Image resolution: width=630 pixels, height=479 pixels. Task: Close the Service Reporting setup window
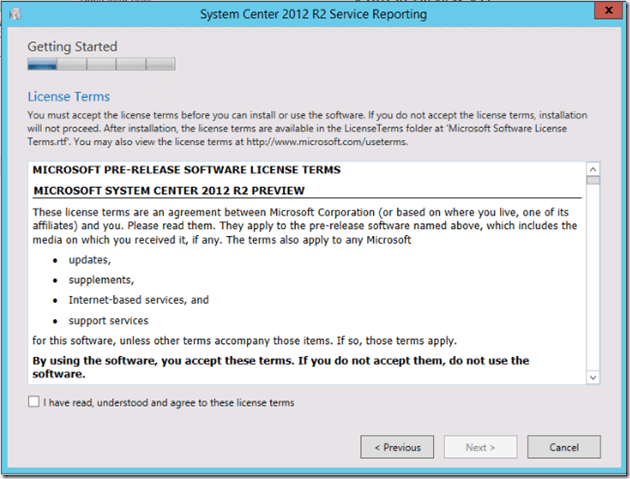(603, 13)
